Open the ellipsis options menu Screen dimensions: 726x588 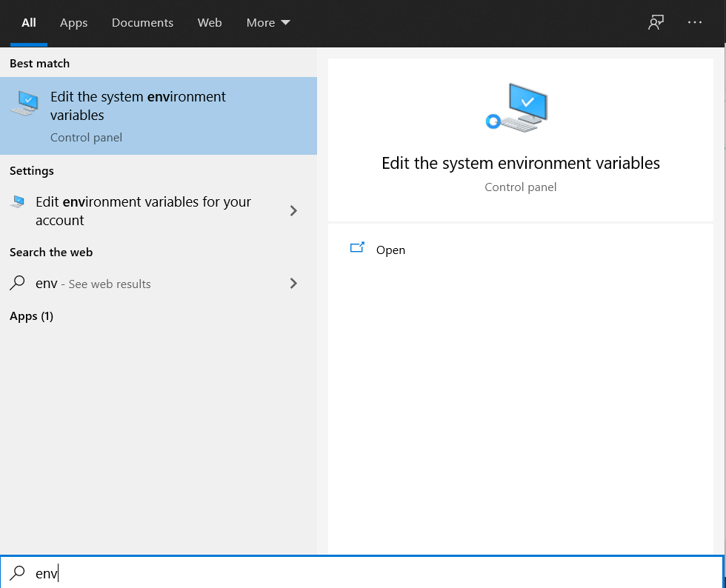(x=695, y=22)
